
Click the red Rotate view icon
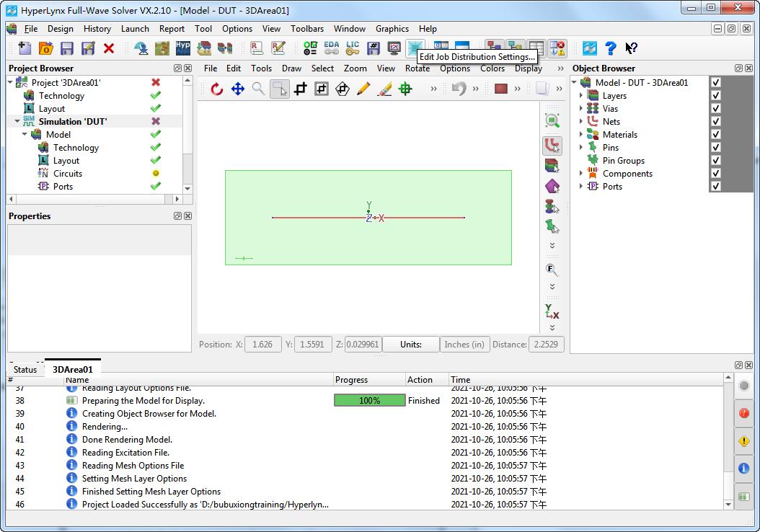click(x=216, y=89)
